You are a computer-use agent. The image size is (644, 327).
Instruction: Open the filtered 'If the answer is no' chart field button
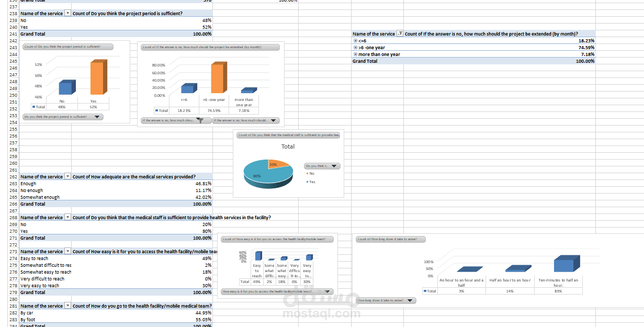(175, 120)
